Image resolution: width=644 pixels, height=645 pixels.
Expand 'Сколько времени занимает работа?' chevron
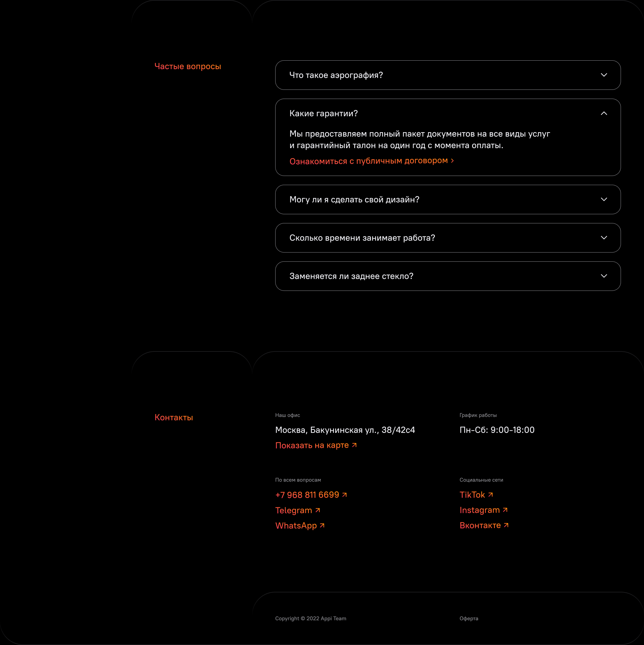604,238
